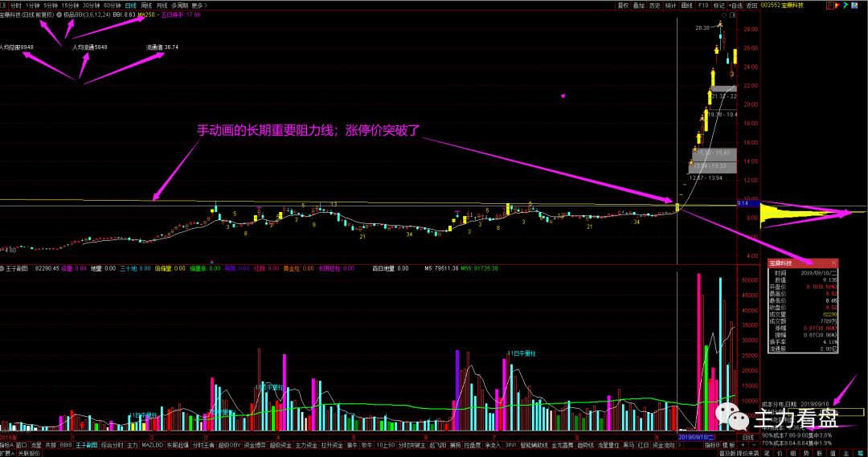Open F10 company info
The image size is (868, 457).
pyautogui.click(x=703, y=6)
